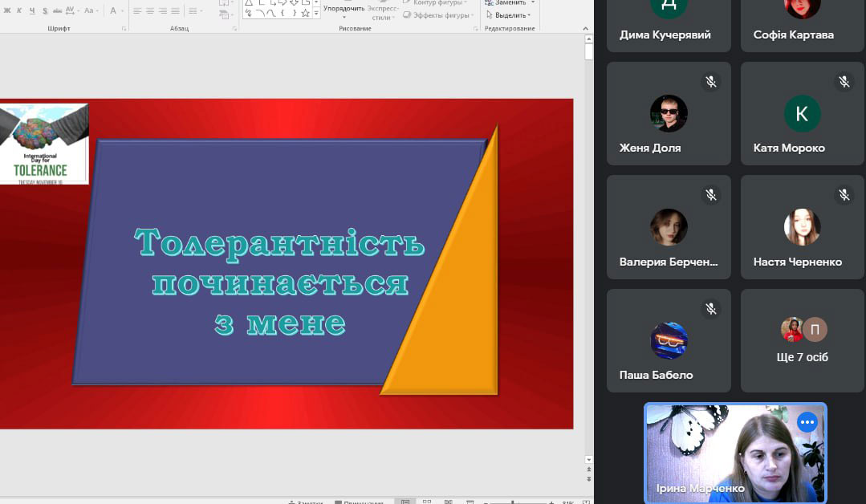Screen dimensions: 866x504
Task: Select the arc shape in gallery
Action: click(x=260, y=13)
